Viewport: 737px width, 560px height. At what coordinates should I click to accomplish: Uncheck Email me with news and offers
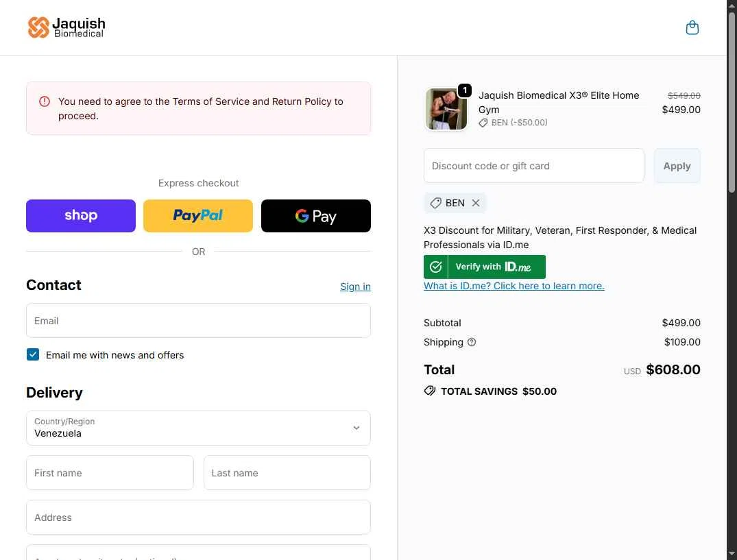[x=33, y=354]
